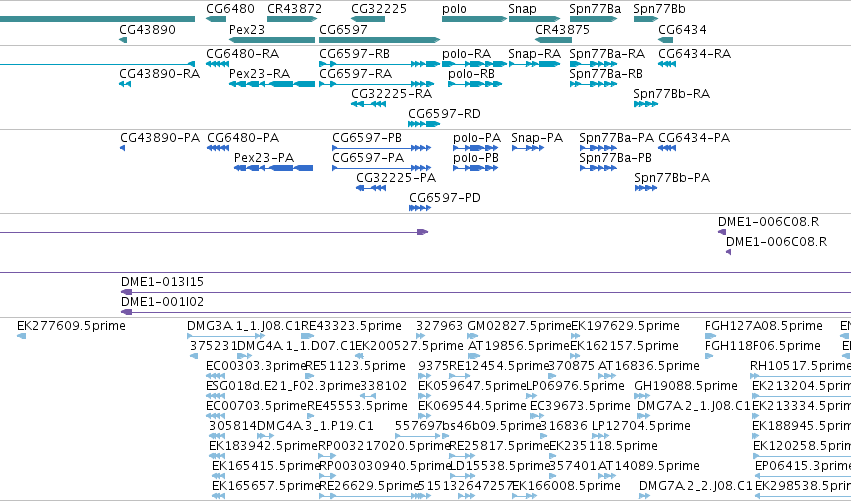Image resolution: width=851 pixels, height=501 pixels.
Task: Click the Spn77Ba-RB transcript label
Action: tap(606, 74)
